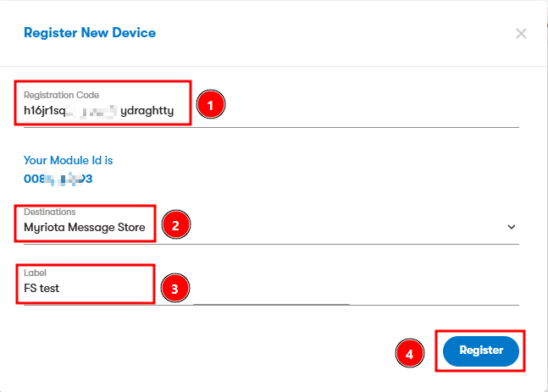Click the word Store in Destinations value
Viewport: 548px width, 392px height.
click(x=131, y=228)
